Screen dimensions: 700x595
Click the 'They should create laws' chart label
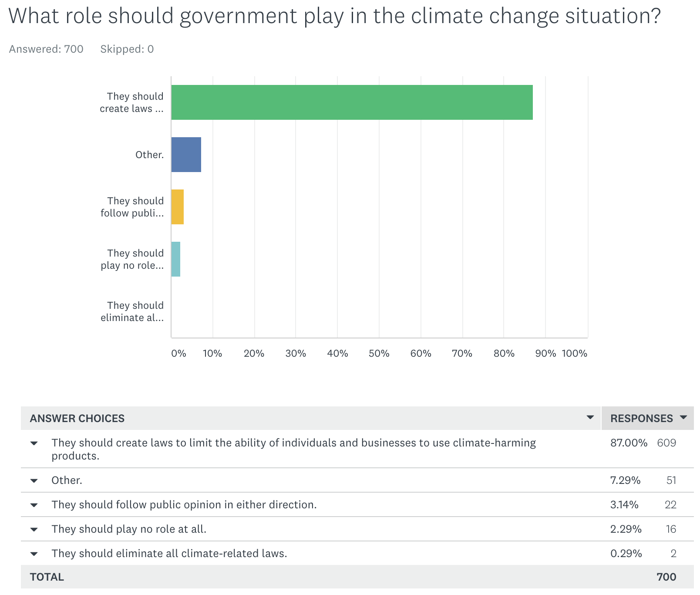point(132,102)
